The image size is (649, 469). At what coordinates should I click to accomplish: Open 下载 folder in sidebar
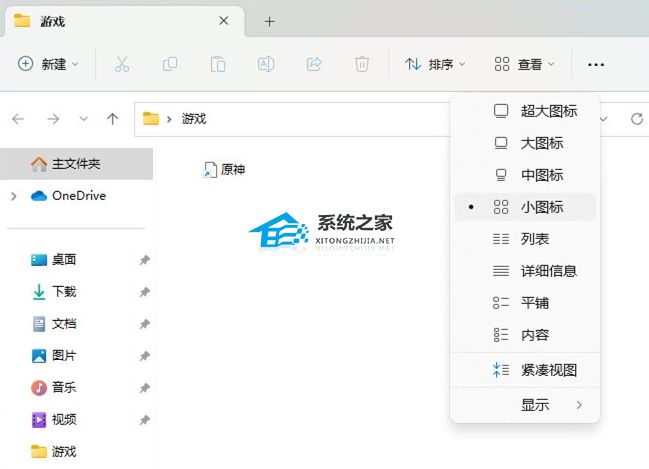pos(63,292)
